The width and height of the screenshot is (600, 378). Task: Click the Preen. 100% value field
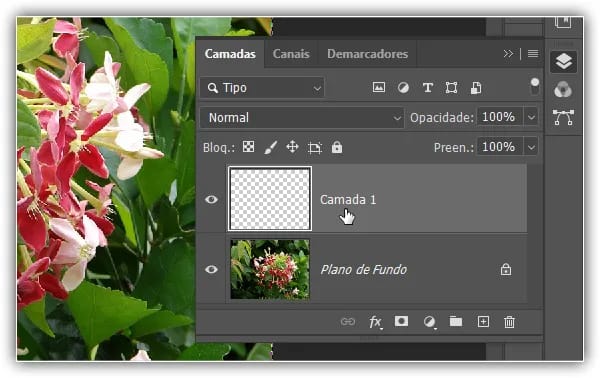[499, 147]
